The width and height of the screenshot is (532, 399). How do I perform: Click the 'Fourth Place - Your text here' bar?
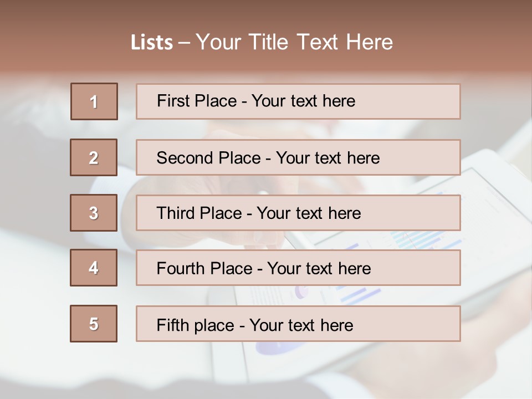click(x=298, y=268)
